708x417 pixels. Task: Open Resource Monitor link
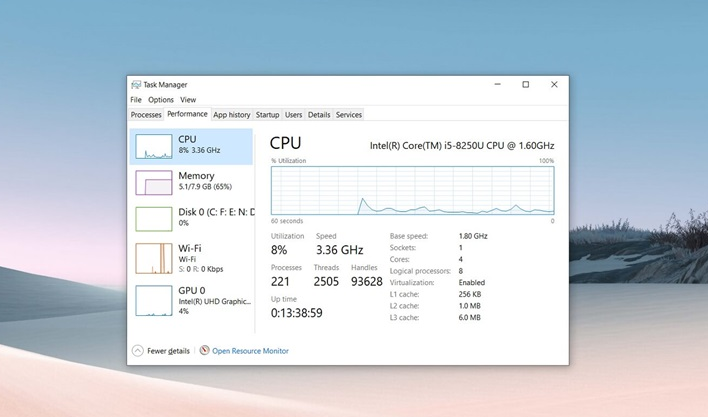point(250,351)
